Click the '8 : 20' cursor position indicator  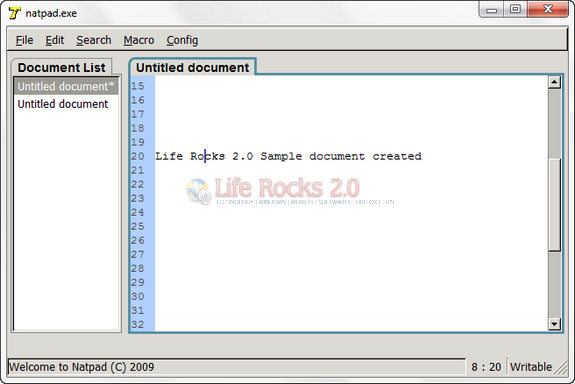[486, 367]
